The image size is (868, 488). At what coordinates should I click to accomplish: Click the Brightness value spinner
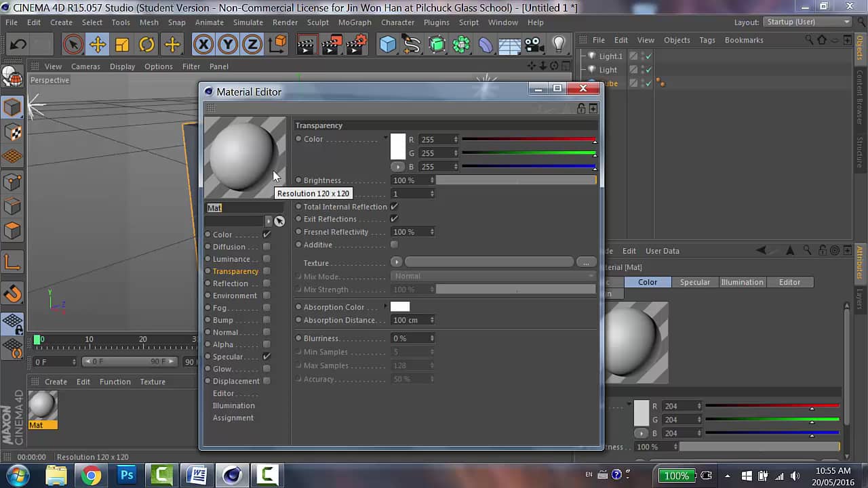431,180
